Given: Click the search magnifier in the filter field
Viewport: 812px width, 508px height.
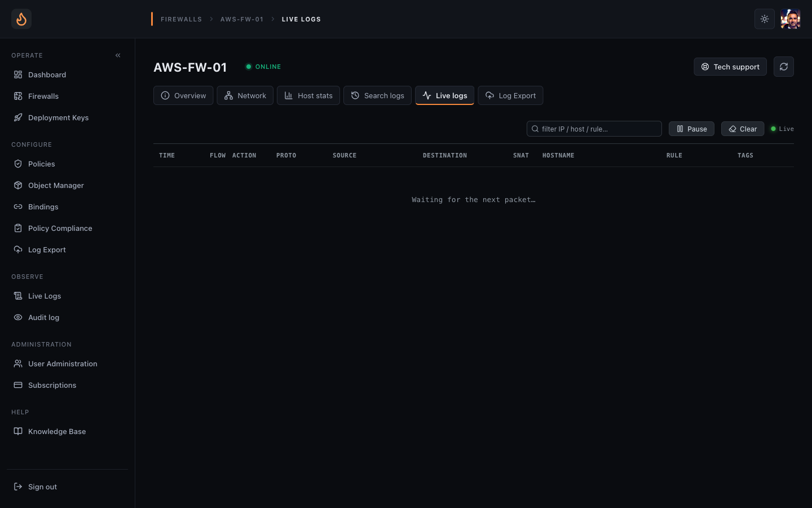Looking at the screenshot, I should (535, 129).
